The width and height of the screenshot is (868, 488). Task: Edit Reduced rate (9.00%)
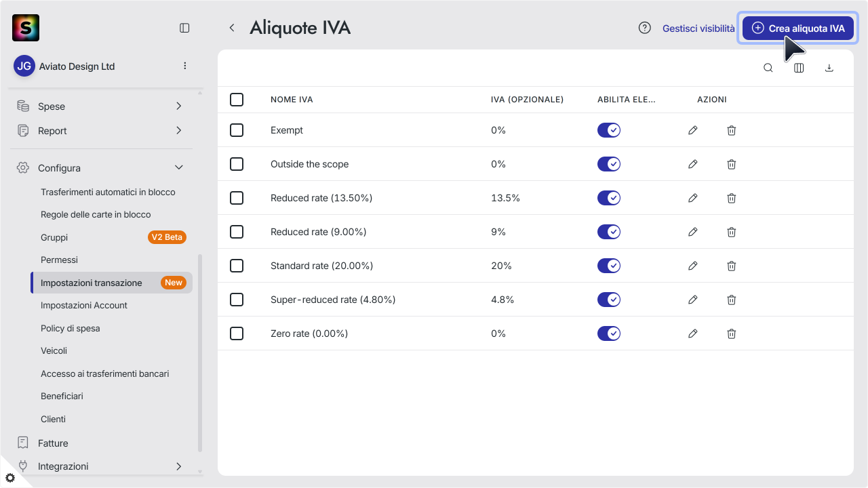pyautogui.click(x=692, y=232)
